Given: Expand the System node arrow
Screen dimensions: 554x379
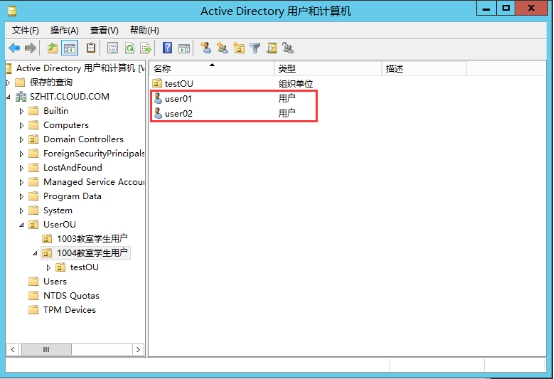Looking at the screenshot, I should [x=22, y=211].
